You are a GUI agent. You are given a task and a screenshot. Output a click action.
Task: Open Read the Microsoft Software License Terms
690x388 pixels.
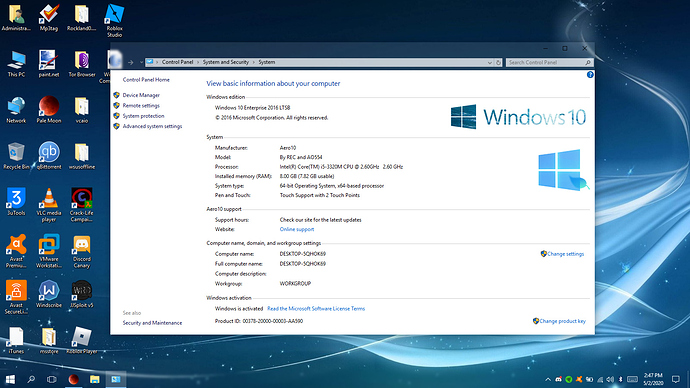(316, 309)
